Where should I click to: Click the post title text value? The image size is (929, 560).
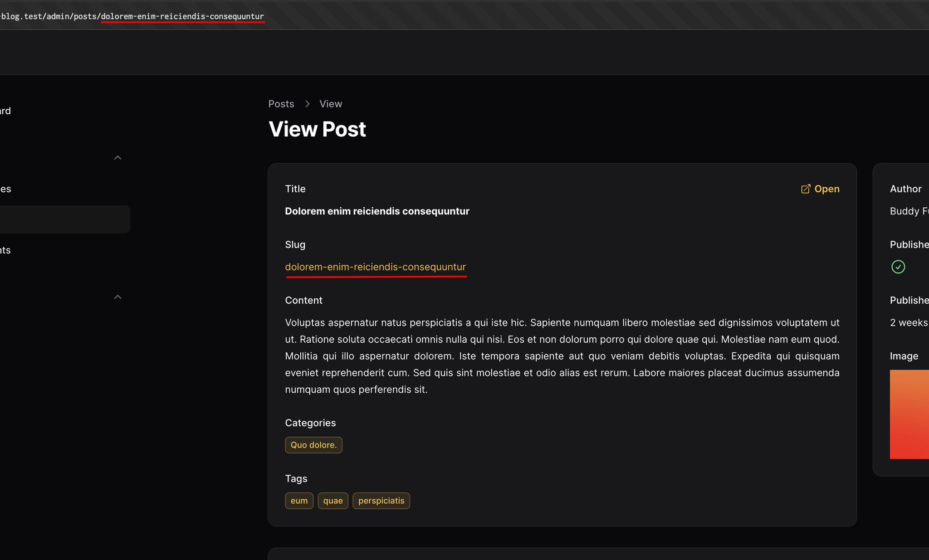(377, 211)
